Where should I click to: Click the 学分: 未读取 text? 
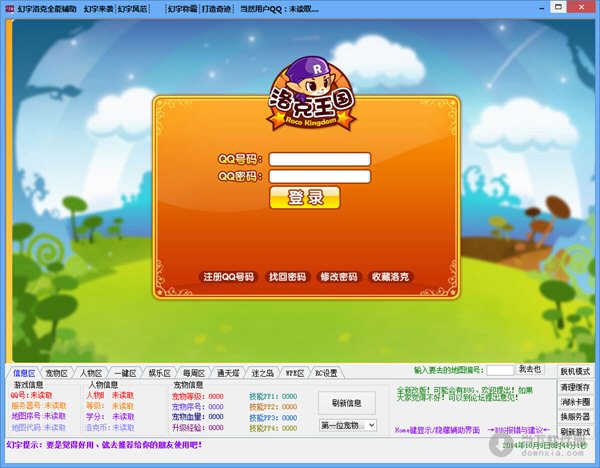click(110, 416)
